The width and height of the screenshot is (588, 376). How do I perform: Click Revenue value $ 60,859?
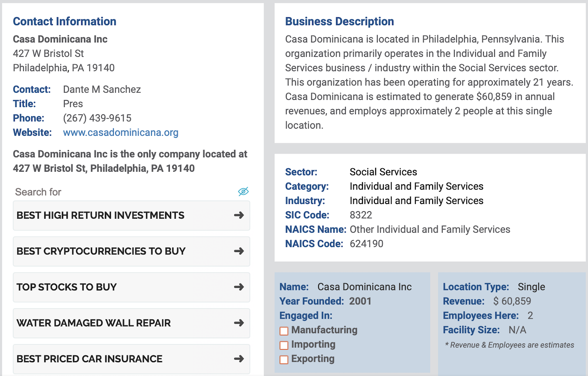coord(512,301)
